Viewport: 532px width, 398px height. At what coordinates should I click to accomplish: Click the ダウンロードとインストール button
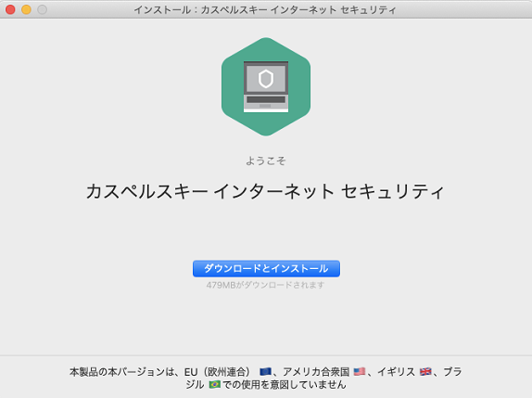266,269
